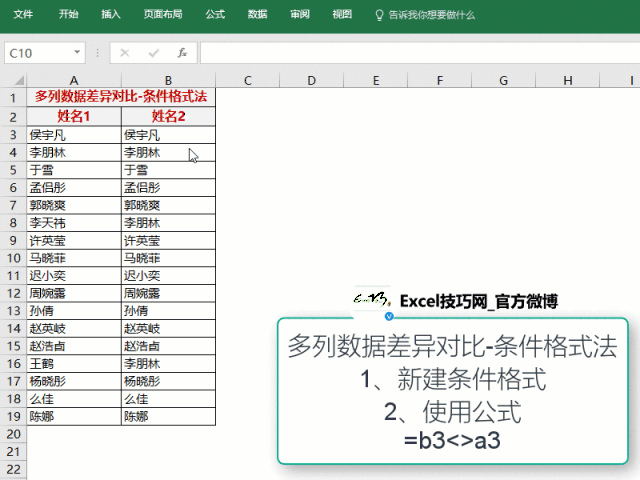Select cell A19 陈娜
This screenshot has height=480, width=640.
pyautogui.click(x=74, y=416)
